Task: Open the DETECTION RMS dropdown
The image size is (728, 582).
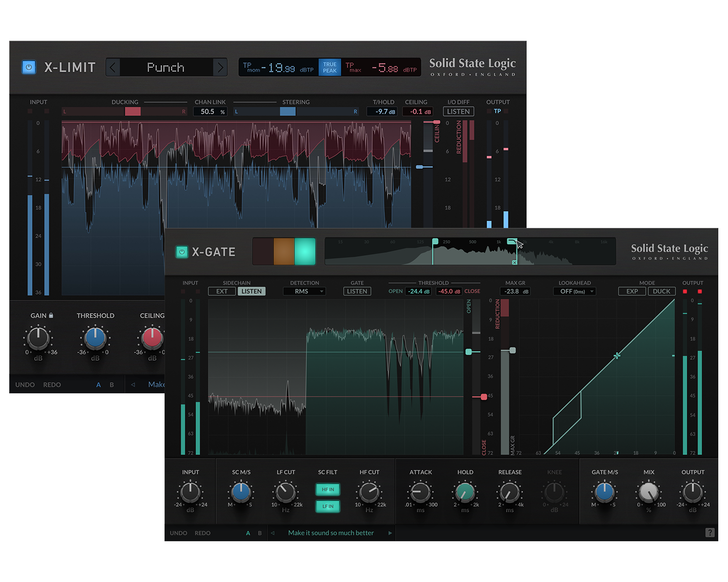Action: [304, 291]
